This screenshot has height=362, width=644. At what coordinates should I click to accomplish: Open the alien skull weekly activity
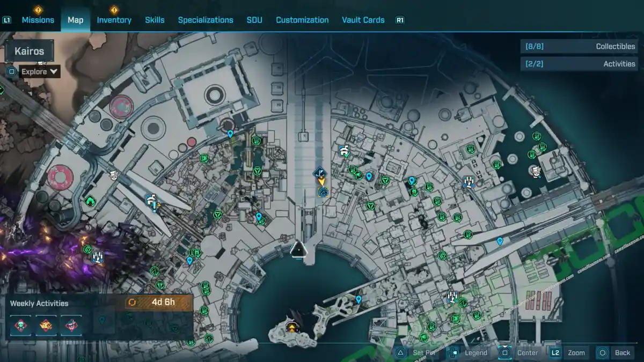[x=20, y=326]
